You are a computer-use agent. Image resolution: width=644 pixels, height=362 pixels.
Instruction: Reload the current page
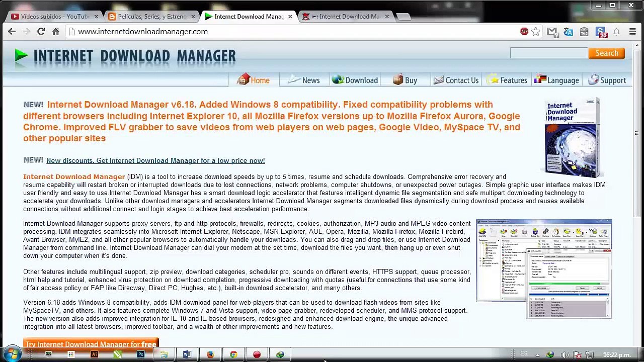click(41, 31)
